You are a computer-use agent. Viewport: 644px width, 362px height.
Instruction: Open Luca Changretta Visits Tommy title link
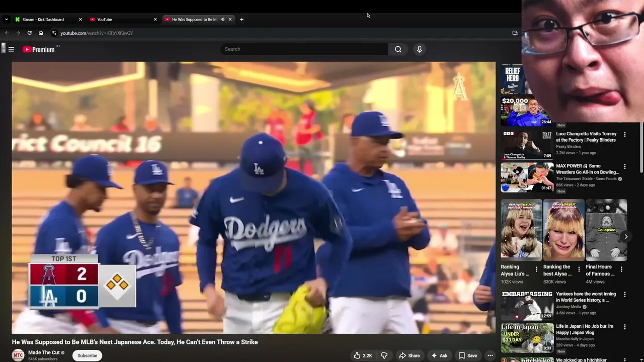point(586,137)
